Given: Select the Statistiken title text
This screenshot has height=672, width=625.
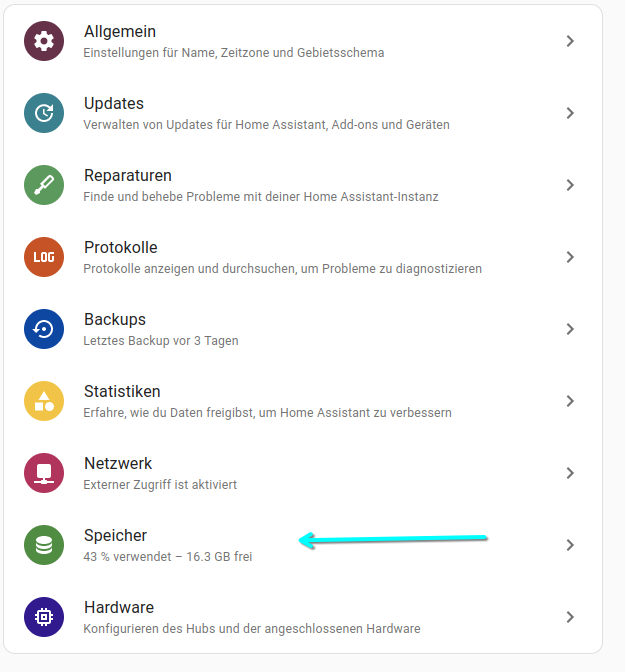Looking at the screenshot, I should [x=122, y=391].
